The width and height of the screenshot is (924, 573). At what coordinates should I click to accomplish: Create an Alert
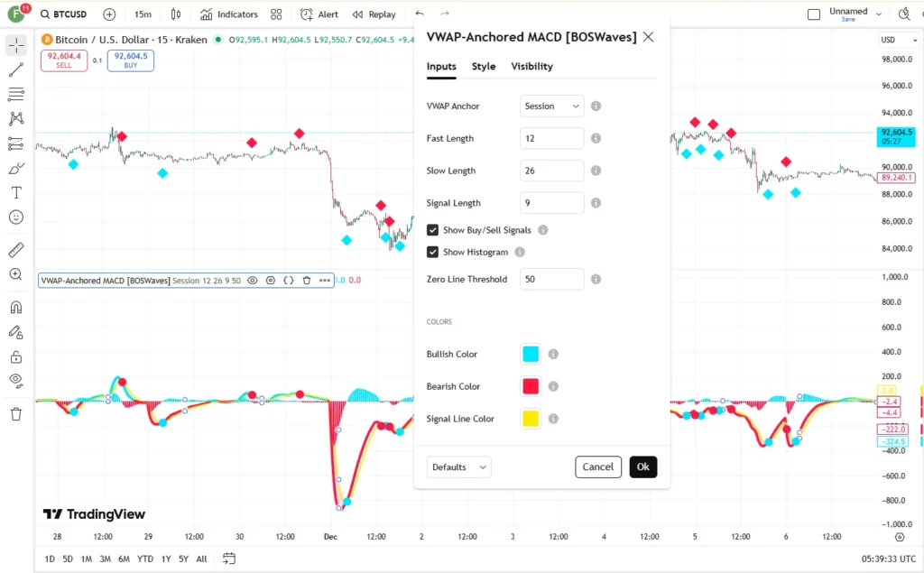coord(319,14)
